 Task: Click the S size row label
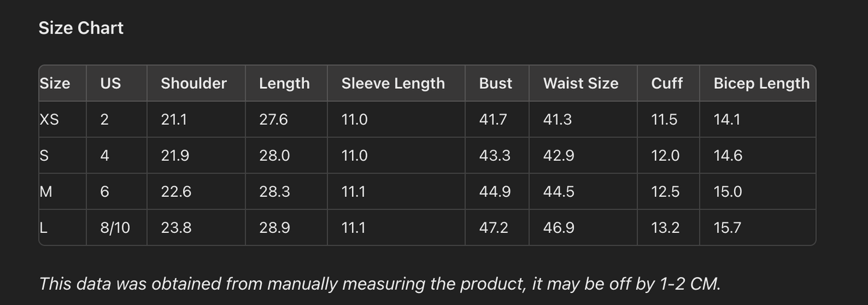(x=44, y=156)
